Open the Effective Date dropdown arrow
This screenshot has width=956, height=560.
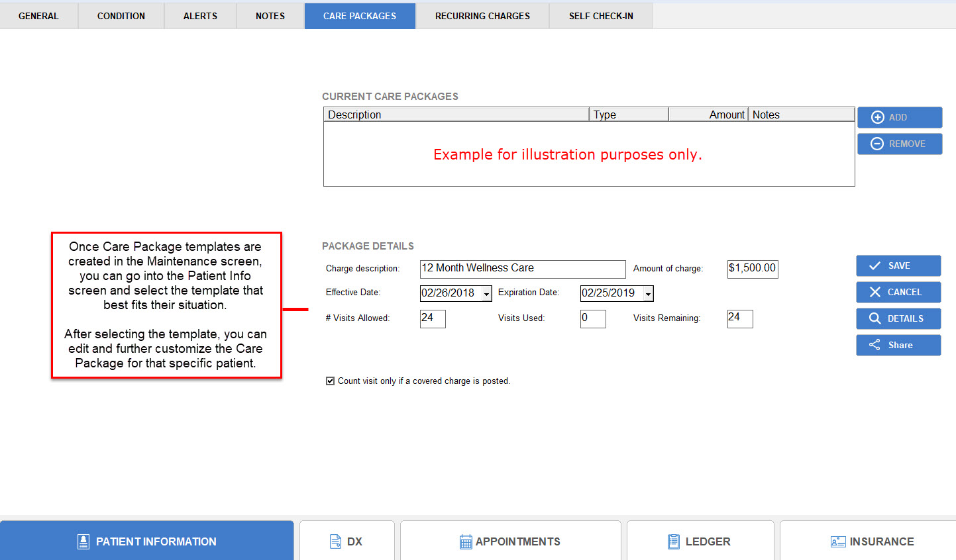[x=486, y=293]
